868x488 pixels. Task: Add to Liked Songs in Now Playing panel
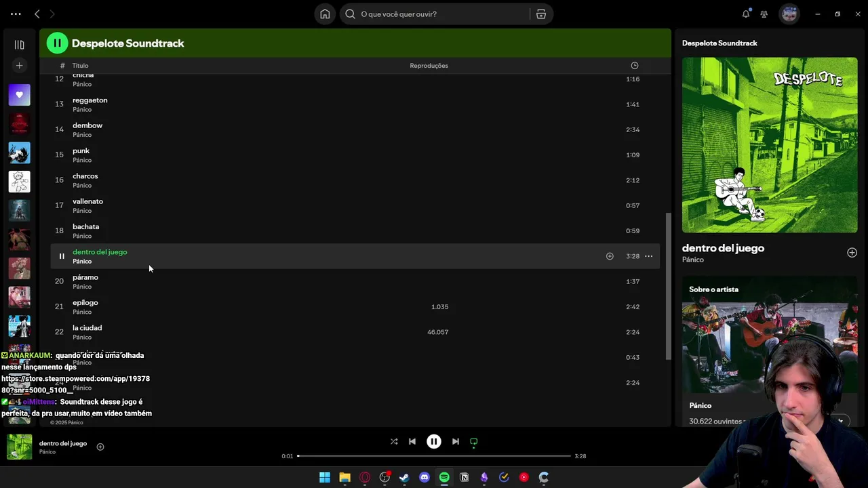coord(852,253)
